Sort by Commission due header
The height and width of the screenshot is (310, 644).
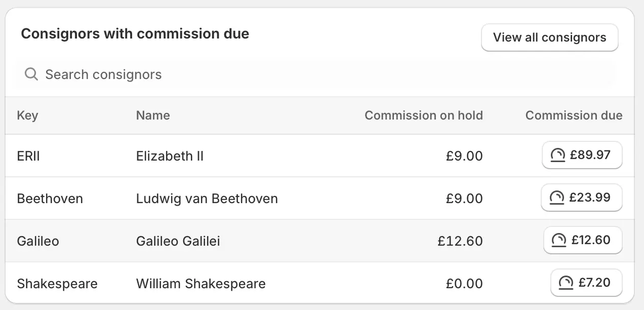click(574, 115)
